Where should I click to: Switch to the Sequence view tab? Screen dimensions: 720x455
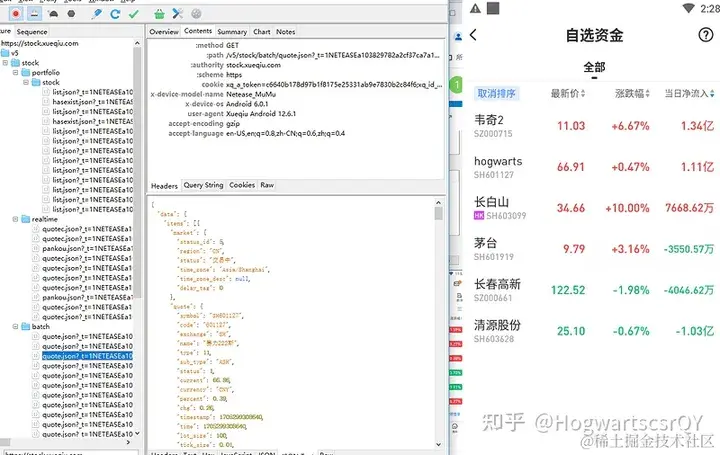32,32
